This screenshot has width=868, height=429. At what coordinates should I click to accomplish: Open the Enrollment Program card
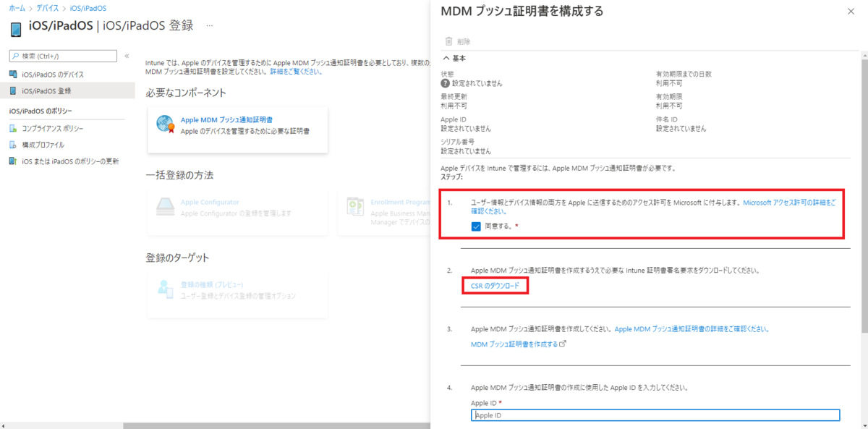click(x=383, y=213)
